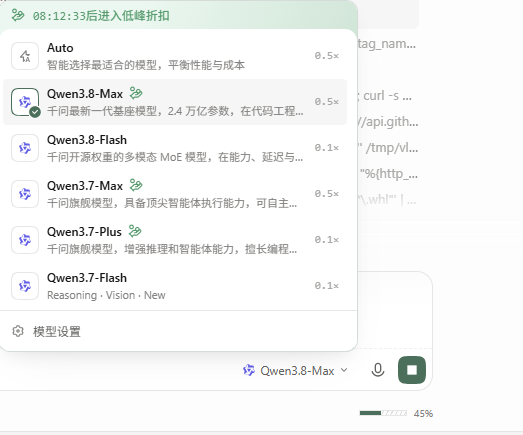The height and width of the screenshot is (435, 523).
Task: Click the Qwen3.8-Flash row icon
Action: (25, 148)
